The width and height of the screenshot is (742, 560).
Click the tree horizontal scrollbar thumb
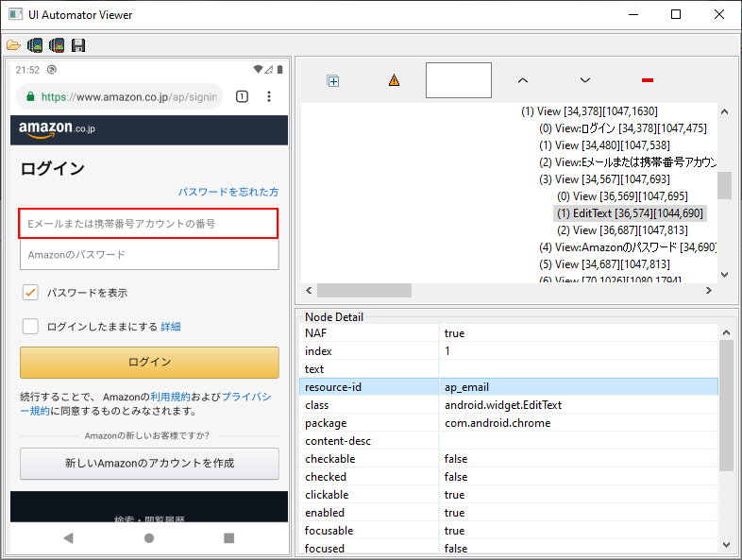(x=363, y=290)
